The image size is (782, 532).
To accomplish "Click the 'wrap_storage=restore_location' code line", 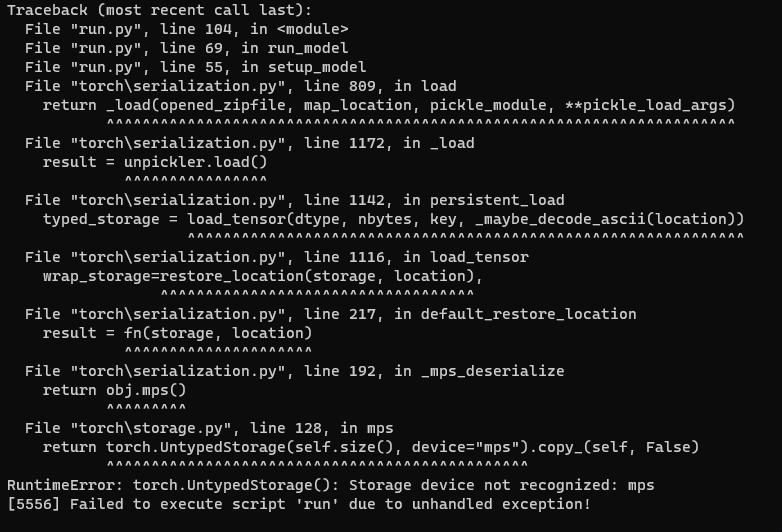I will click(x=262, y=276).
